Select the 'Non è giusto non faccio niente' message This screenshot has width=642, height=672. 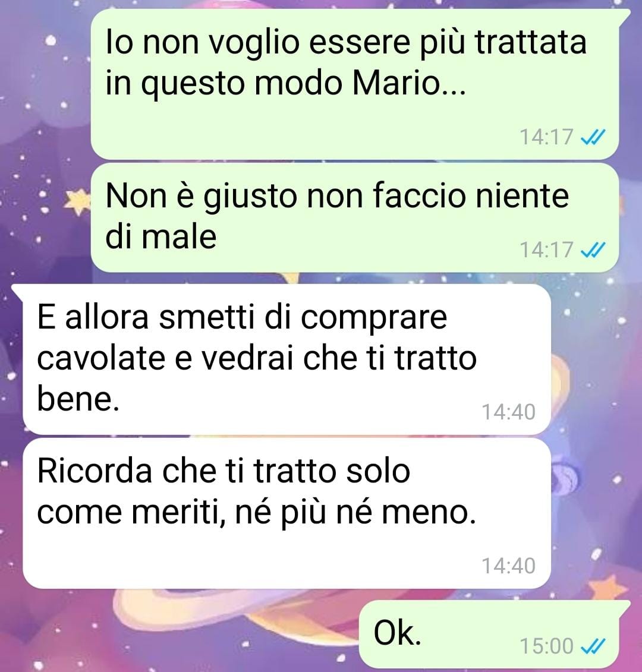point(355,217)
